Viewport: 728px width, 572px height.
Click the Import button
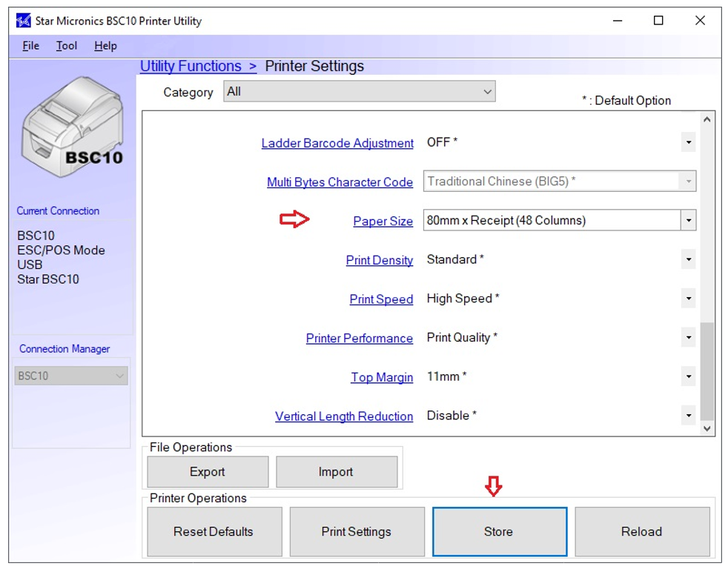(336, 472)
